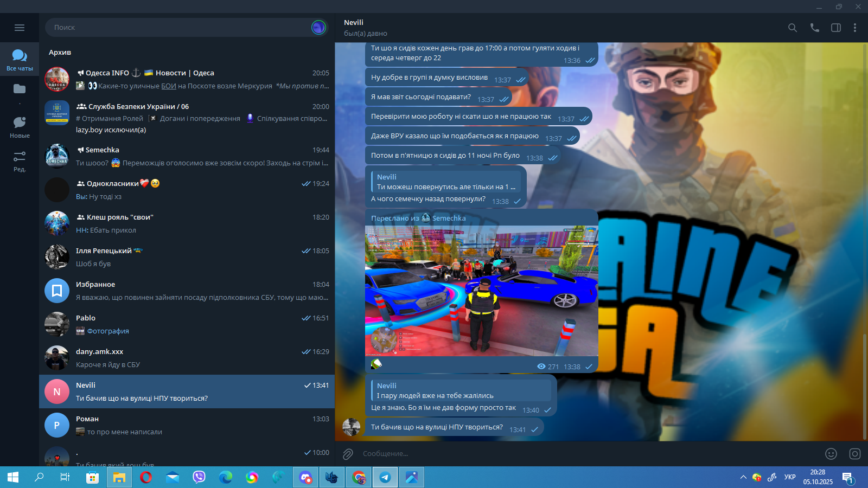Image resolution: width=868 pixels, height=488 pixels.
Task: Click the paperclip attach file icon
Action: 348,454
